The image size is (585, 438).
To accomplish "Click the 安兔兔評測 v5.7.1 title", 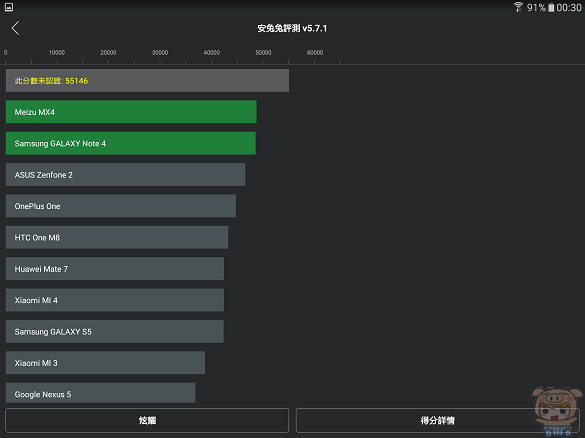I will [x=292, y=28].
